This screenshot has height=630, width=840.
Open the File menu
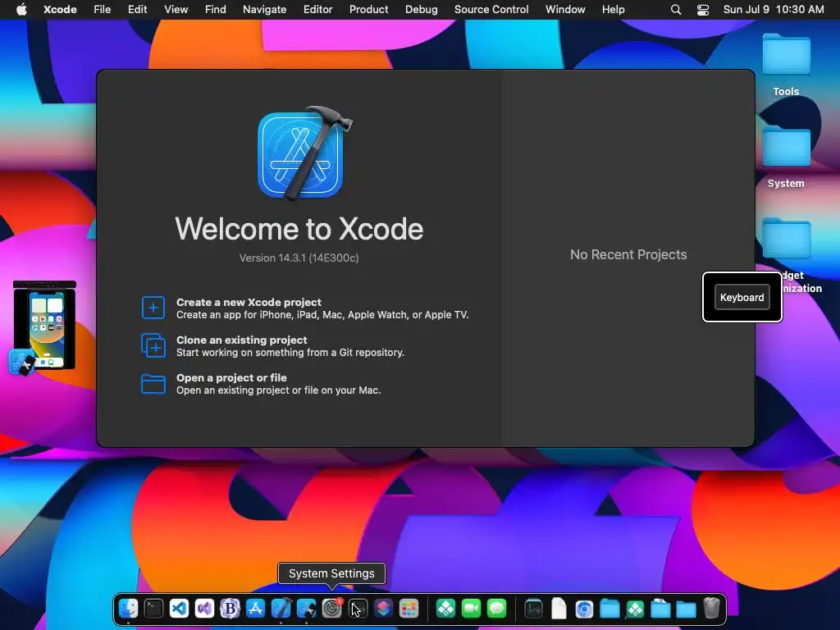coord(102,9)
